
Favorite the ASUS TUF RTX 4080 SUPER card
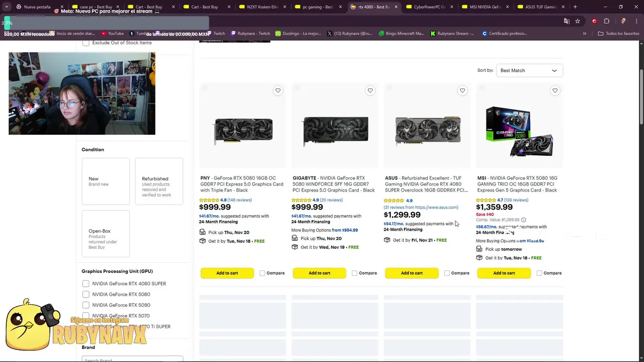coord(462,90)
